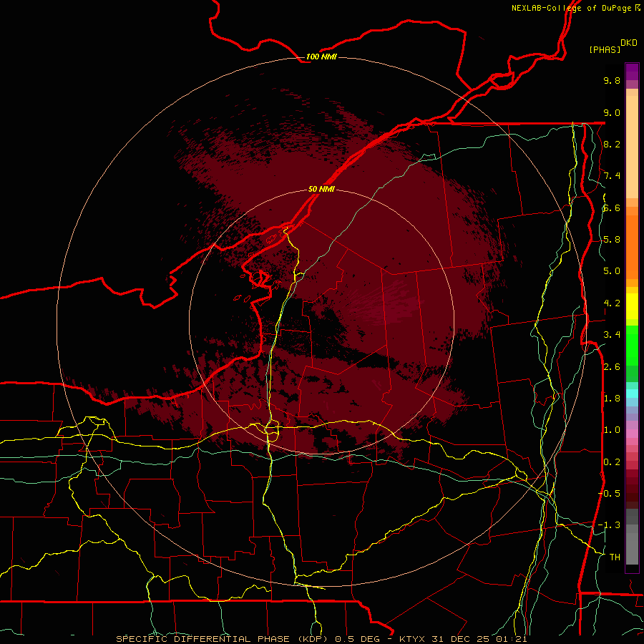Screen dimensions: 644x644
Task: Click the 5.8 value on the color scale
Action: pyautogui.click(x=612, y=240)
